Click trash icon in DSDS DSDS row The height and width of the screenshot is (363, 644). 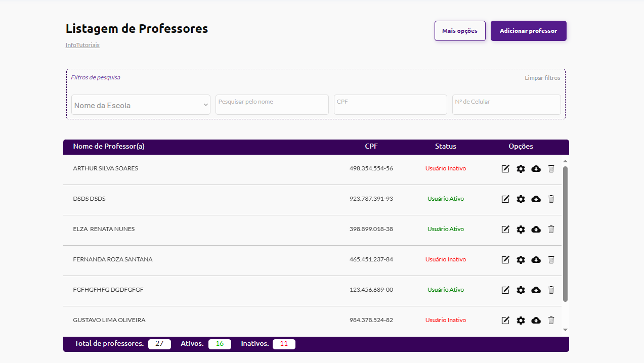pos(551,199)
